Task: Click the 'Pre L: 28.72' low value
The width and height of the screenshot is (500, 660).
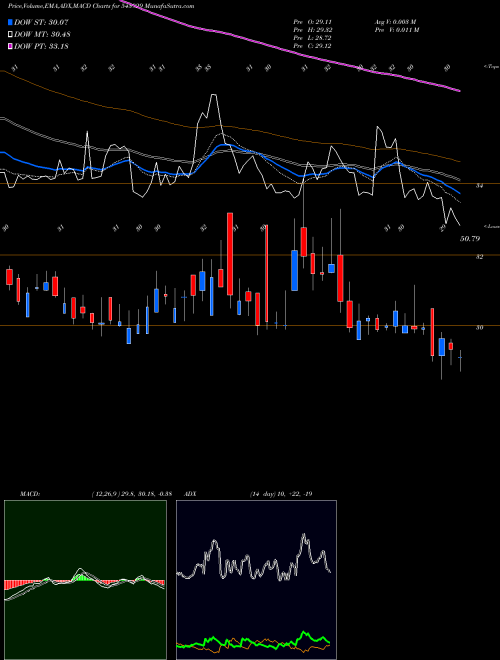Action: click(313, 38)
